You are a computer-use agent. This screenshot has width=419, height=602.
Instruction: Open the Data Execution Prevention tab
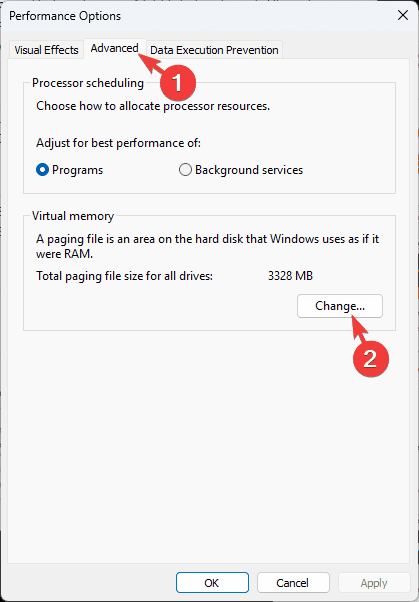214,50
